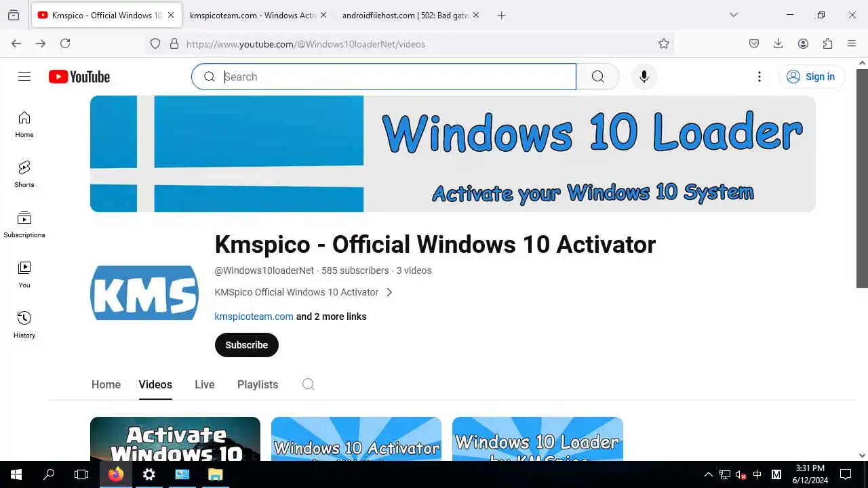868x488 pixels.
Task: Click the page vertical scrollbar thumb
Action: click(862, 178)
